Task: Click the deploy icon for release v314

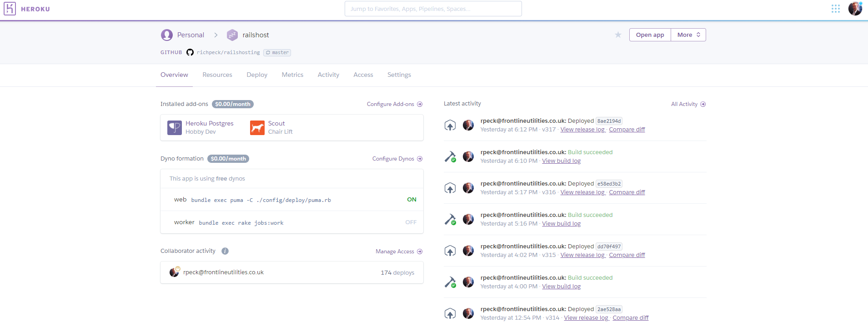Action: pyautogui.click(x=450, y=313)
